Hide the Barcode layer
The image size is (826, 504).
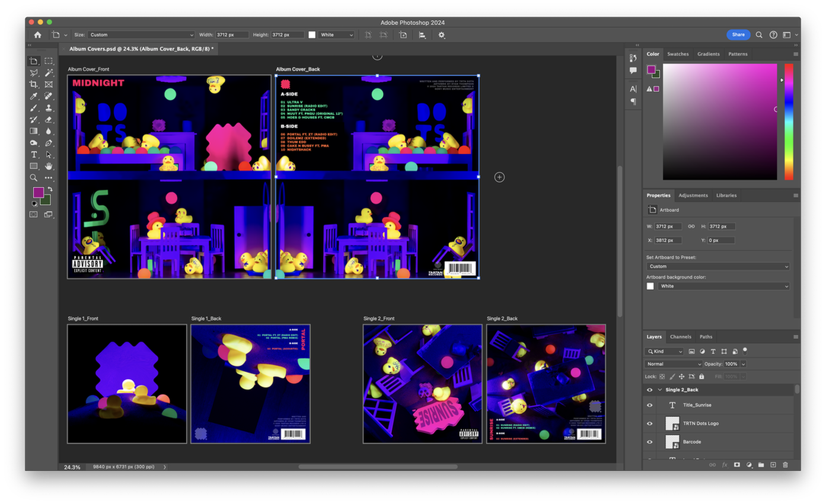650,442
